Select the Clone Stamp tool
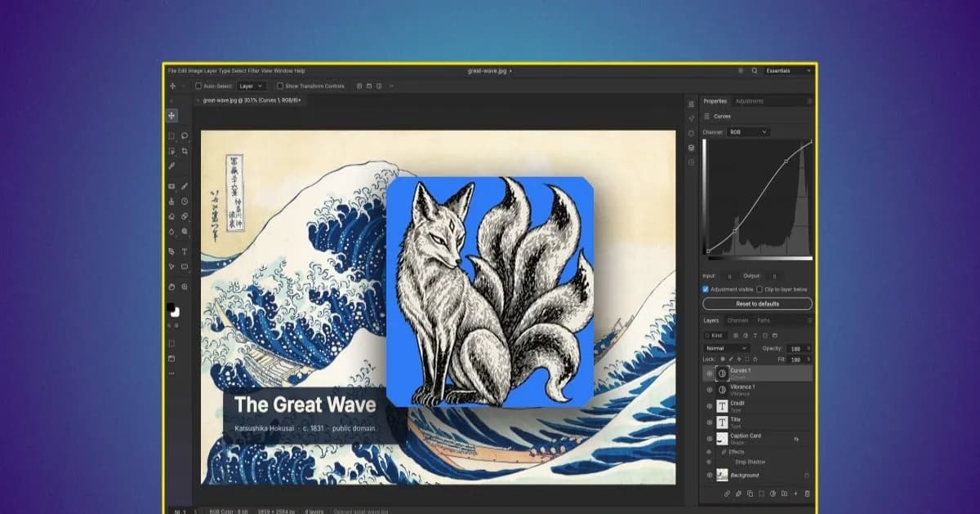 [172, 201]
